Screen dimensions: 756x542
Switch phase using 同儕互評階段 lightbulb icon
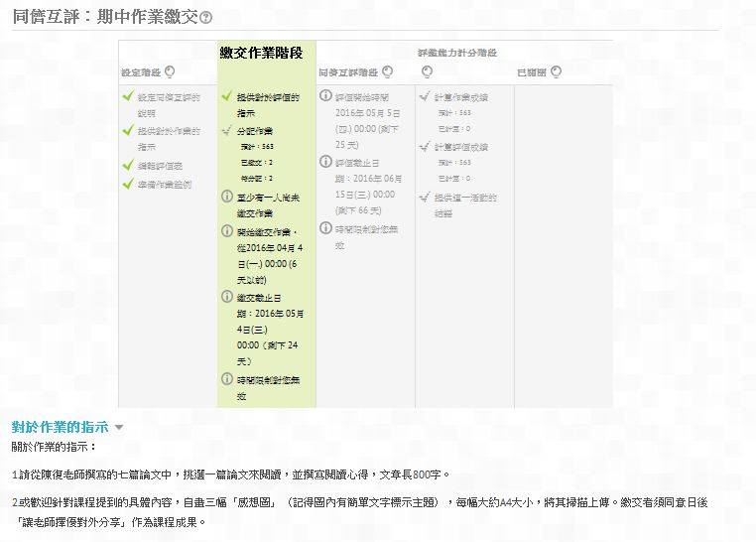pyautogui.click(x=388, y=71)
